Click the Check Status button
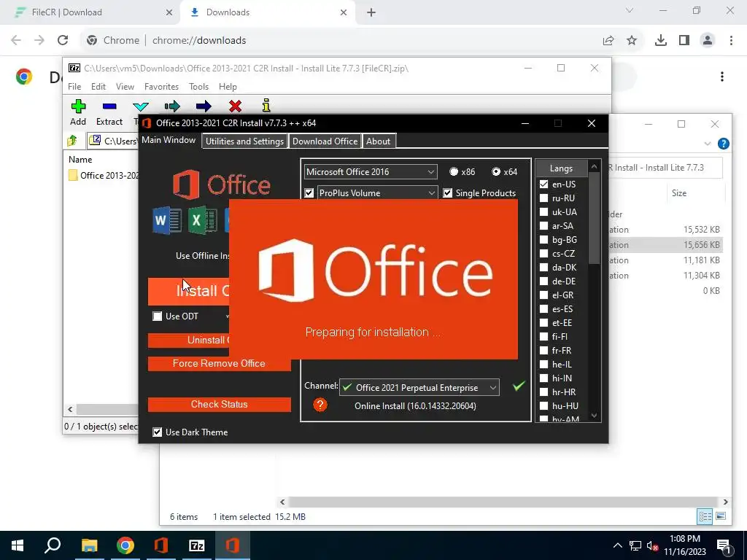This screenshot has height=560, width=747. 219,404
